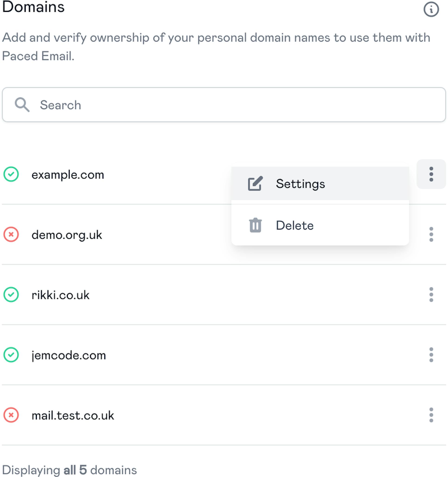Click the magnifying glass search icon
Screen dimensions: 448x477
tap(22, 105)
